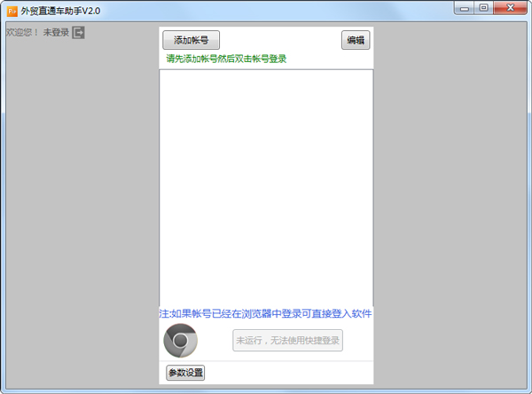Click the logout icon next to 未登录

click(x=78, y=33)
